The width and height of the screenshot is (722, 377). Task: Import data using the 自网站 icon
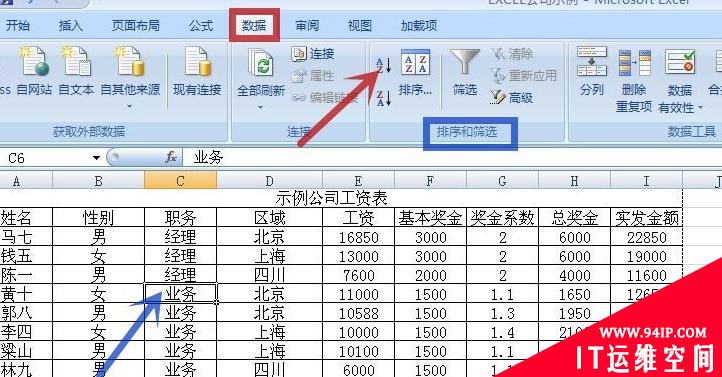(x=34, y=70)
